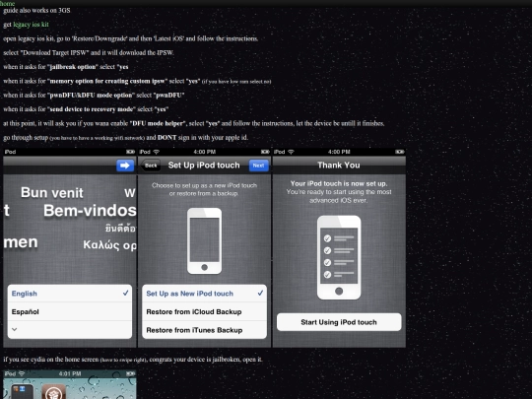Click the 'jailbreak option' instruction line
The height and width of the screenshot is (399, 532).
66,67
